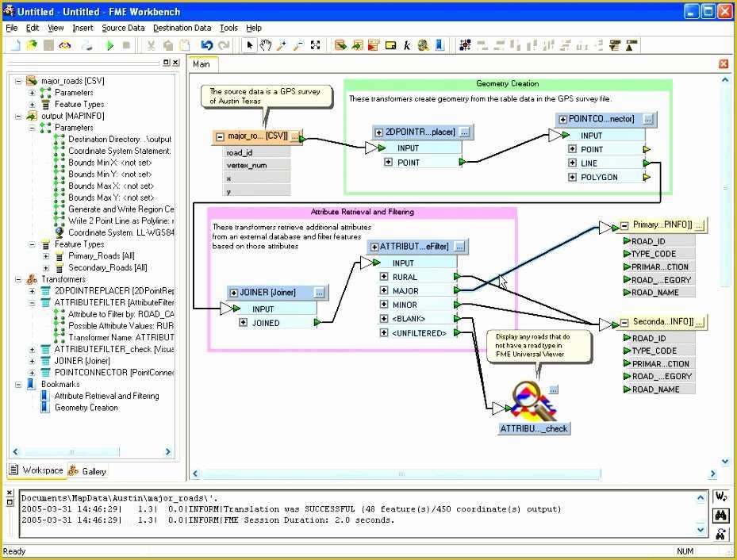Click the Add Source Dataset icon
Viewport: 737px width, 560px height.
tap(341, 45)
